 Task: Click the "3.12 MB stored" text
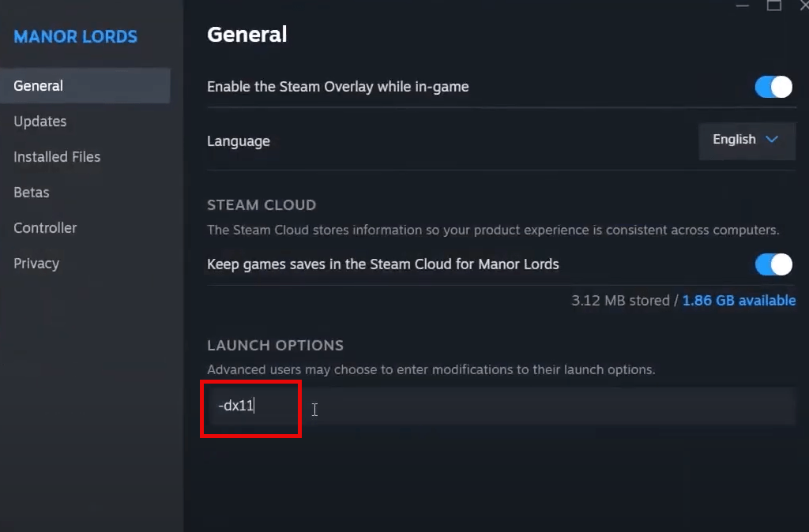click(x=619, y=301)
